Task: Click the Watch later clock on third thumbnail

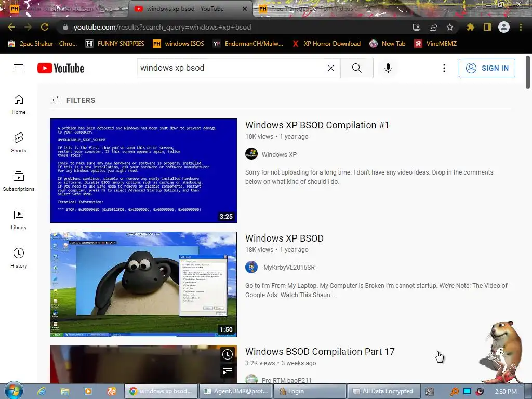Action: tap(228, 354)
